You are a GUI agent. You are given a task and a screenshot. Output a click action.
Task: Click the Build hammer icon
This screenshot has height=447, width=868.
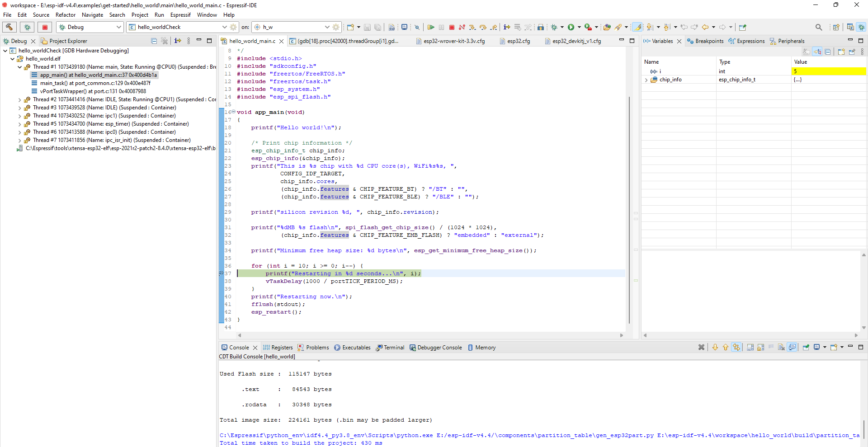tap(9, 27)
